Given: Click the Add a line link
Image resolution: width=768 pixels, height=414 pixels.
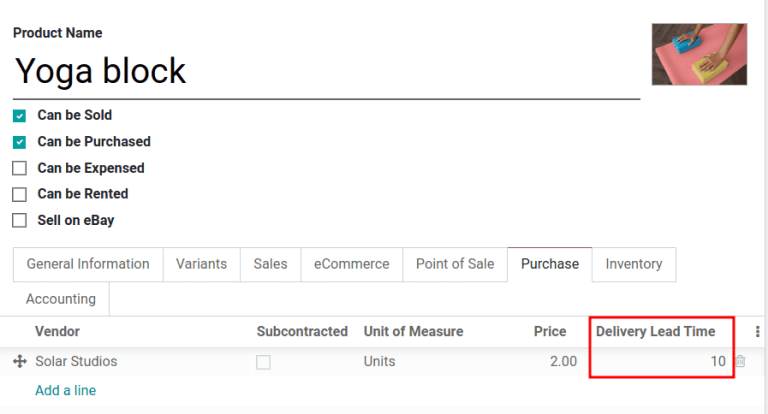Looking at the screenshot, I should (65, 390).
